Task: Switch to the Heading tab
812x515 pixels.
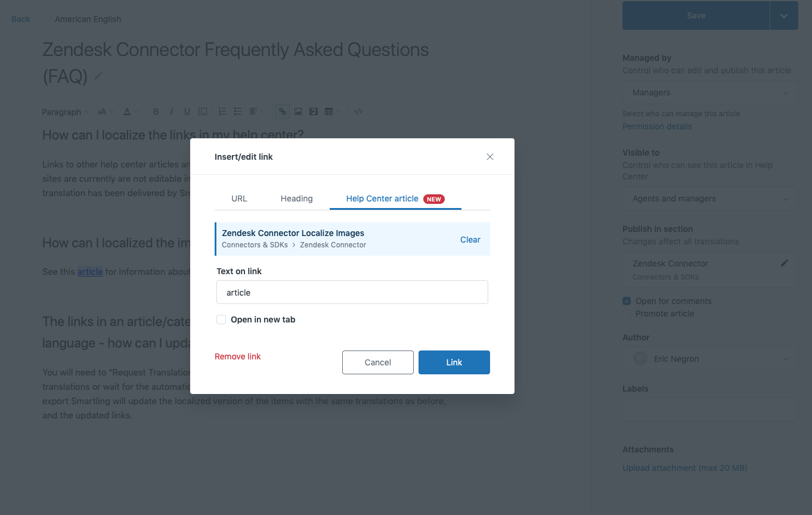Action: 296,198
